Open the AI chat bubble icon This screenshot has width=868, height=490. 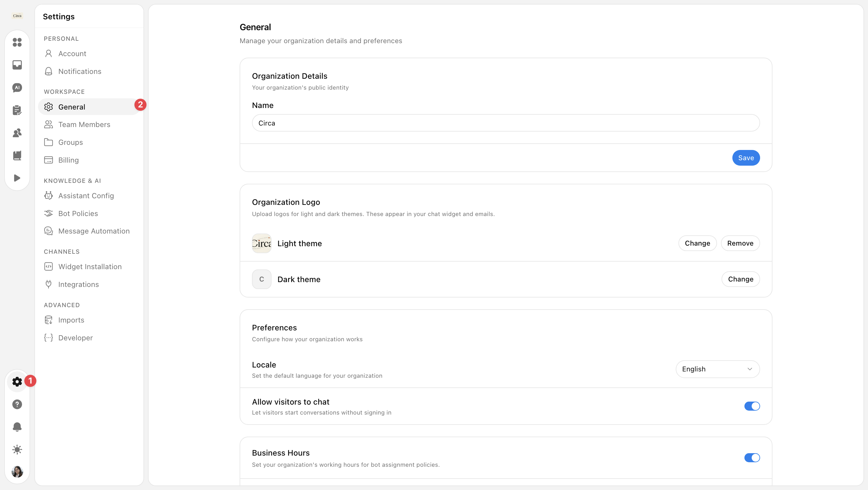click(17, 88)
